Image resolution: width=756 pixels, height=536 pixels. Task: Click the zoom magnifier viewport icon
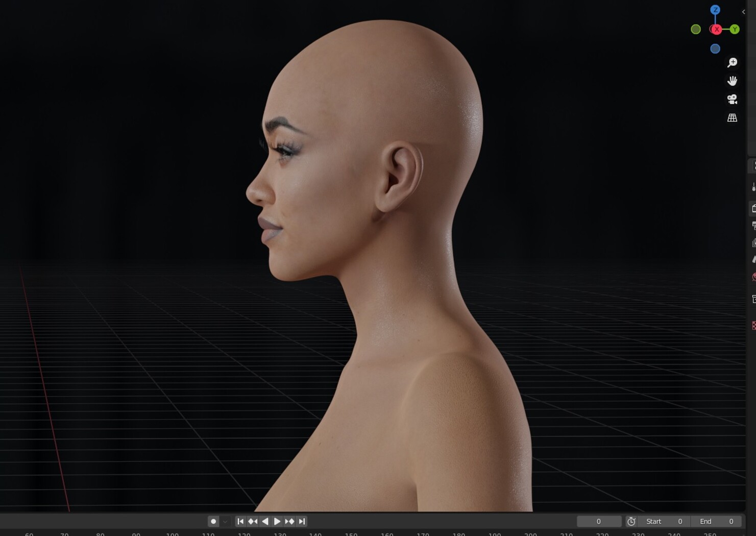coord(733,62)
